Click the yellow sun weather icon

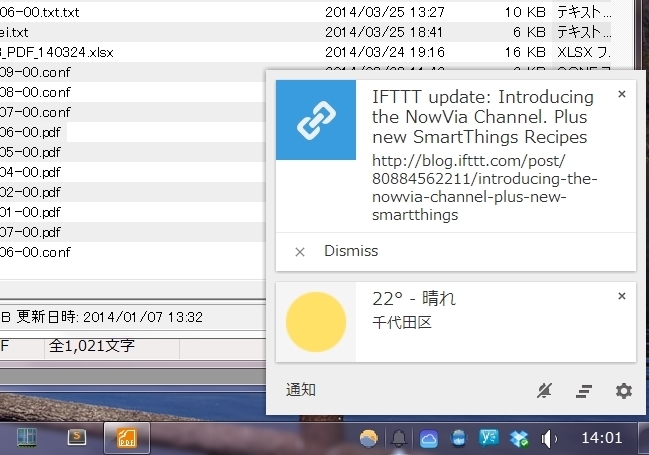pyautogui.click(x=316, y=323)
